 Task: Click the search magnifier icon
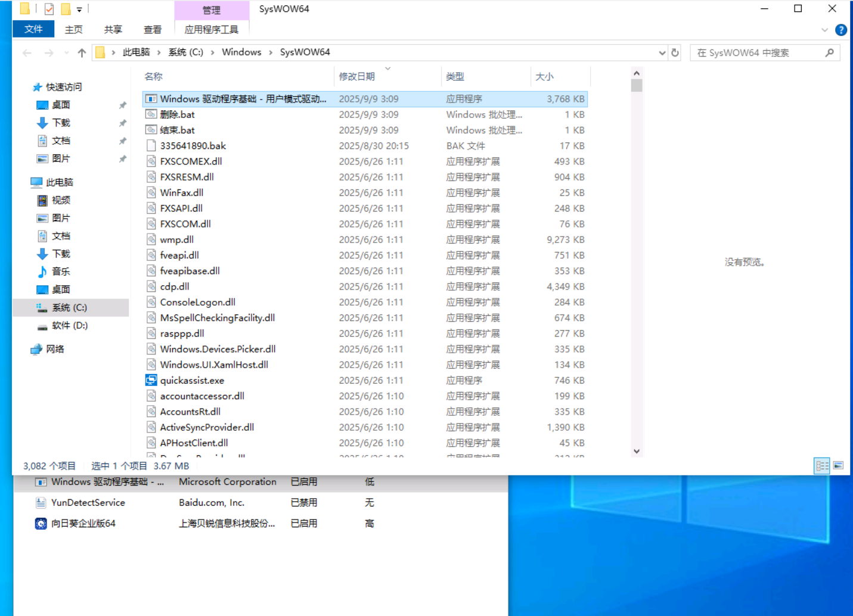pyautogui.click(x=829, y=53)
